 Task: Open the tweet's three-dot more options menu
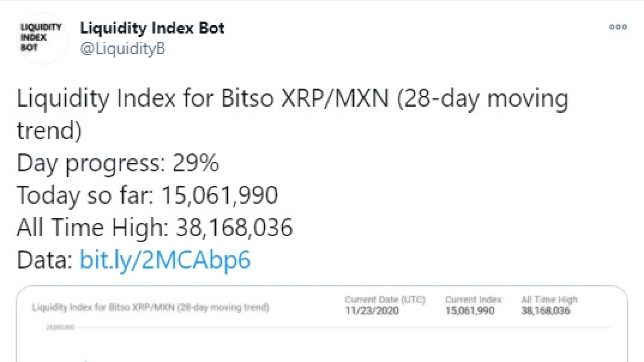pyautogui.click(x=618, y=27)
